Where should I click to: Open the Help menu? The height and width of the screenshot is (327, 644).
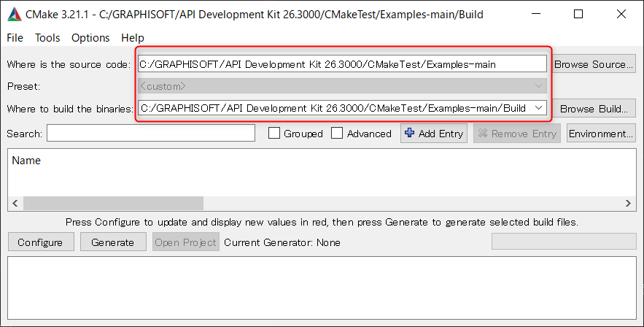133,38
